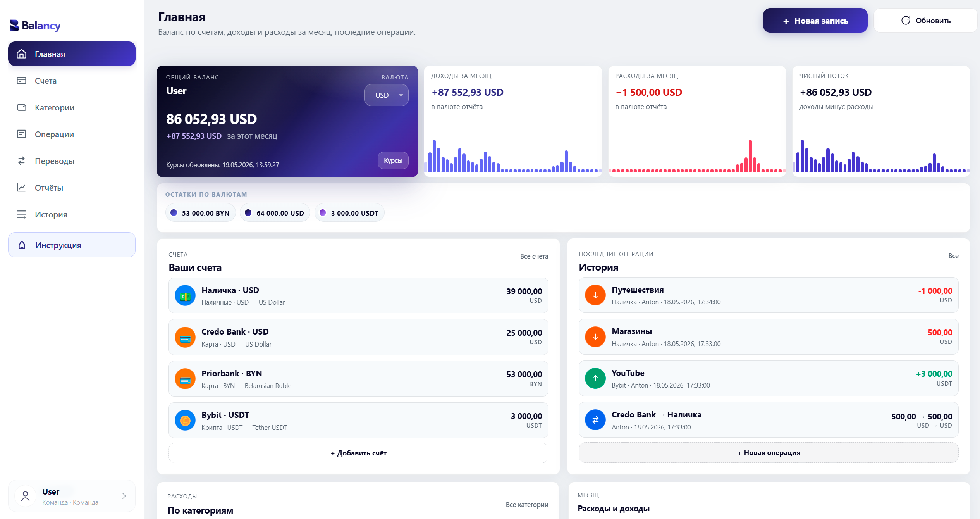Expand the User team profile chevron
This screenshot has height=519, width=980.
[124, 496]
